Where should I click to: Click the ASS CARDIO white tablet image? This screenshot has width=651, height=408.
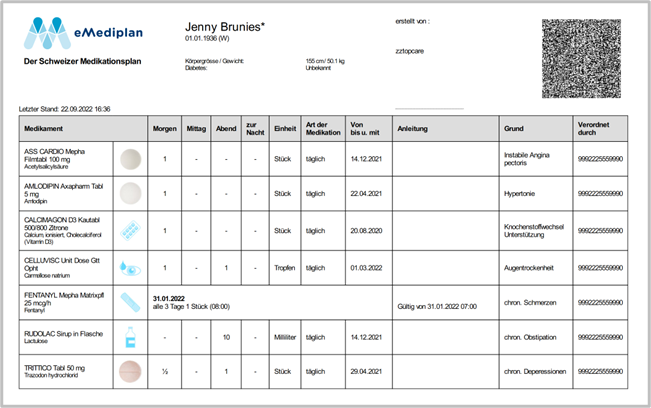click(130, 159)
